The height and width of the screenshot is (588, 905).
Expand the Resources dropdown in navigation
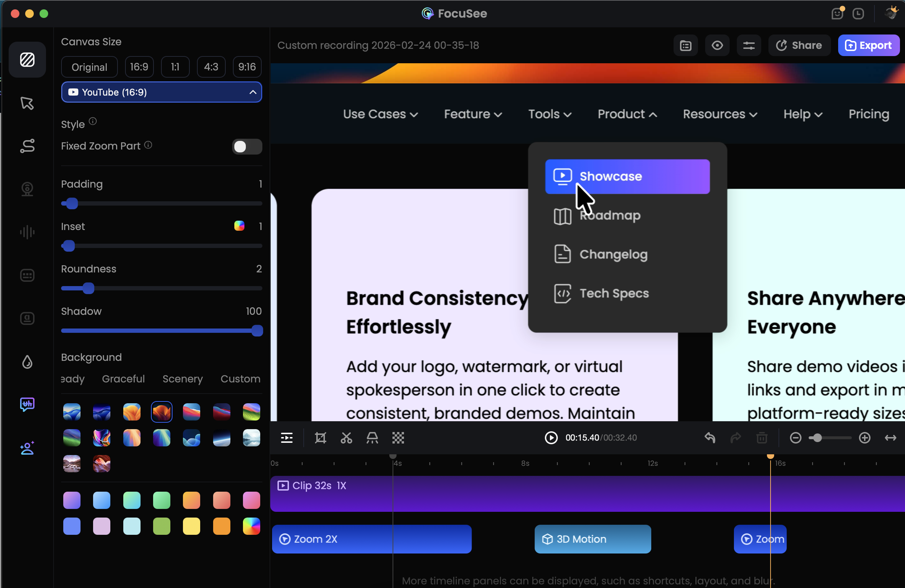pos(720,114)
